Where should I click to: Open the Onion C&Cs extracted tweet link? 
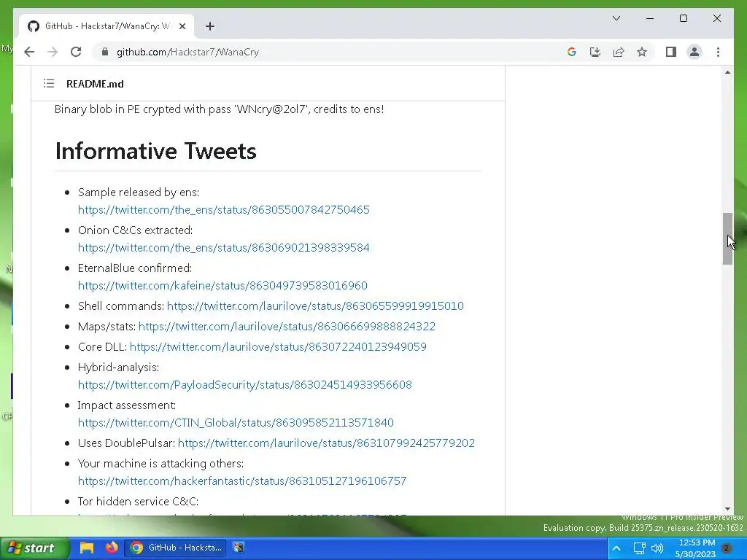(223, 248)
